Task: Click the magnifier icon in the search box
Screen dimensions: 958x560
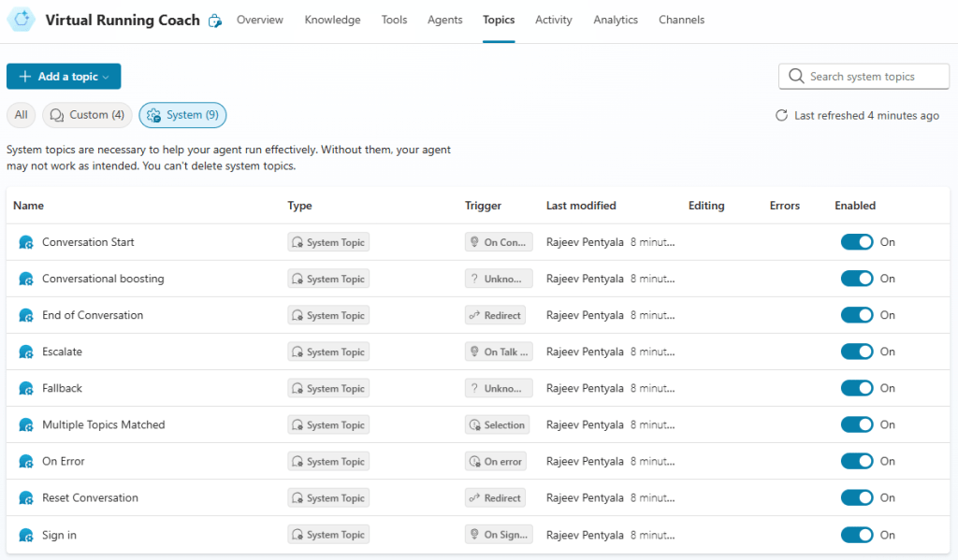Action: click(x=796, y=77)
